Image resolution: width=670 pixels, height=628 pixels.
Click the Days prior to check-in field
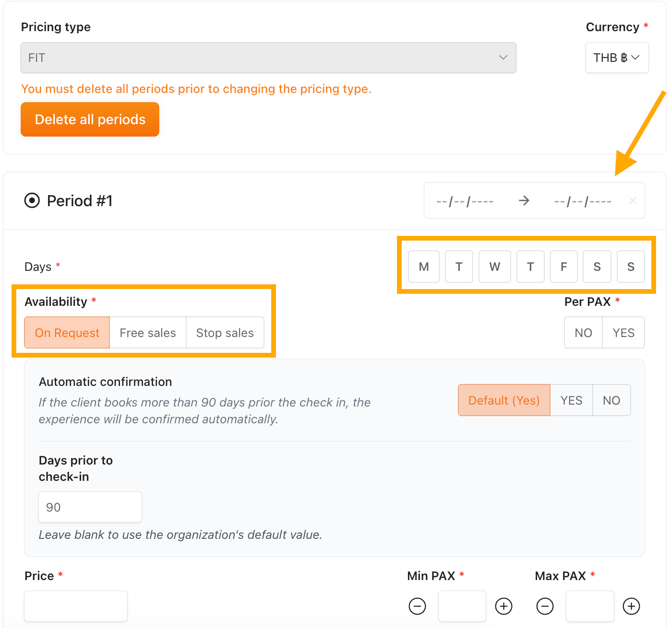pos(90,507)
